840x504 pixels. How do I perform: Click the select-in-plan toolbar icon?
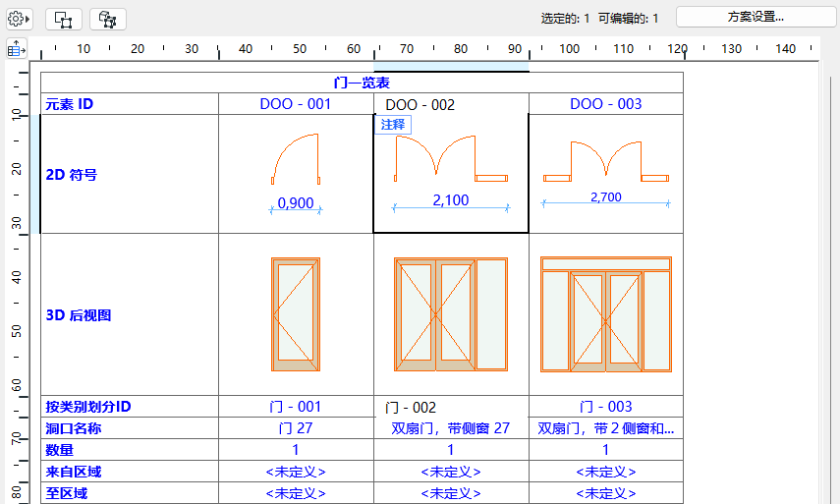tap(64, 20)
